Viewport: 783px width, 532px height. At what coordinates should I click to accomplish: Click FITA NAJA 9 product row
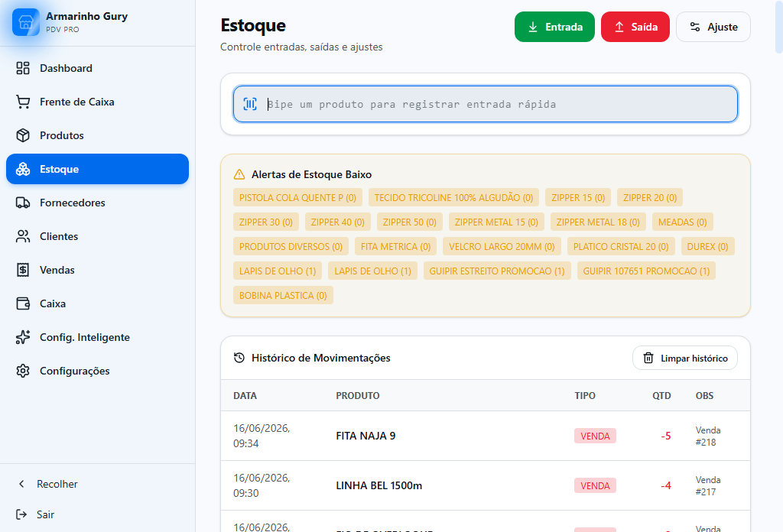(x=486, y=436)
